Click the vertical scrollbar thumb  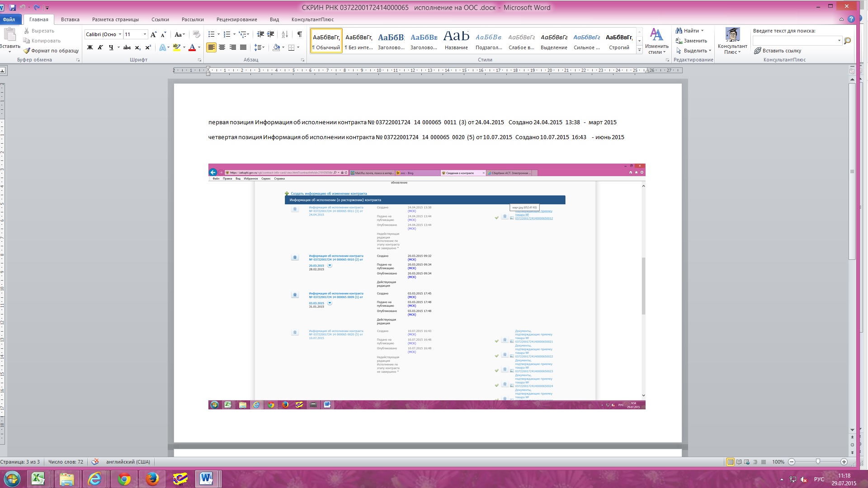(x=852, y=172)
